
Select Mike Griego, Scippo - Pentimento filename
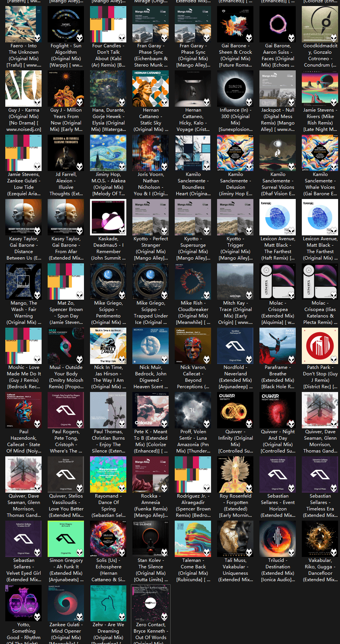(x=108, y=313)
